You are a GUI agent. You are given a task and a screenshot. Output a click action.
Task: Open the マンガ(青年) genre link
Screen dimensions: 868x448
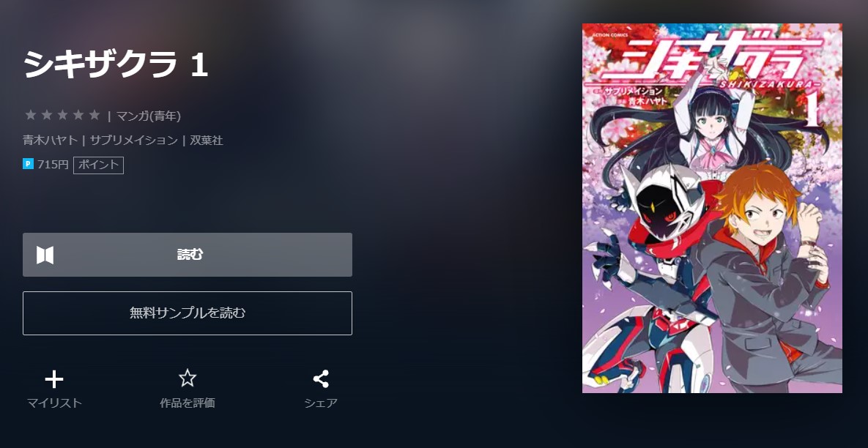(x=149, y=116)
